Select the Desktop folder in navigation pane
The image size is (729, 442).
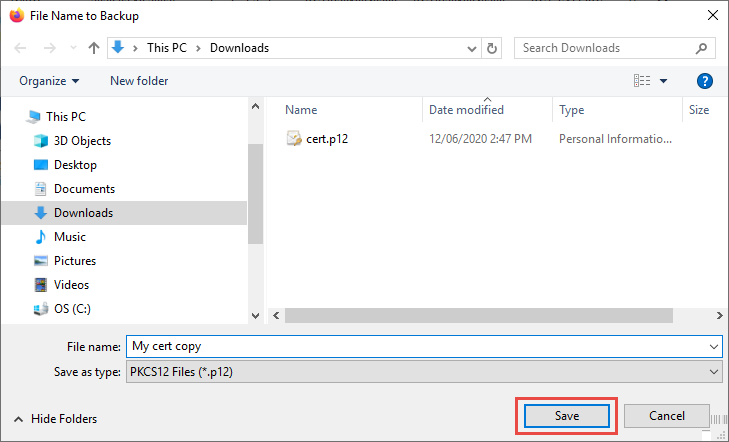coord(75,165)
